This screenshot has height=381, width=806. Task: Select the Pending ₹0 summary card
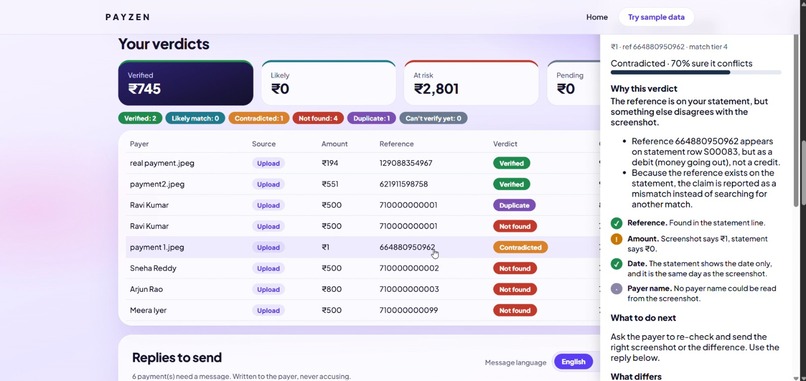pos(574,83)
